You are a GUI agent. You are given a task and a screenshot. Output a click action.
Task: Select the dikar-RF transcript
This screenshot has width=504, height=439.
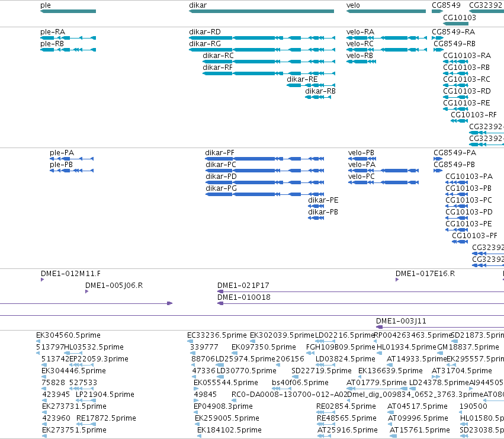(269, 73)
